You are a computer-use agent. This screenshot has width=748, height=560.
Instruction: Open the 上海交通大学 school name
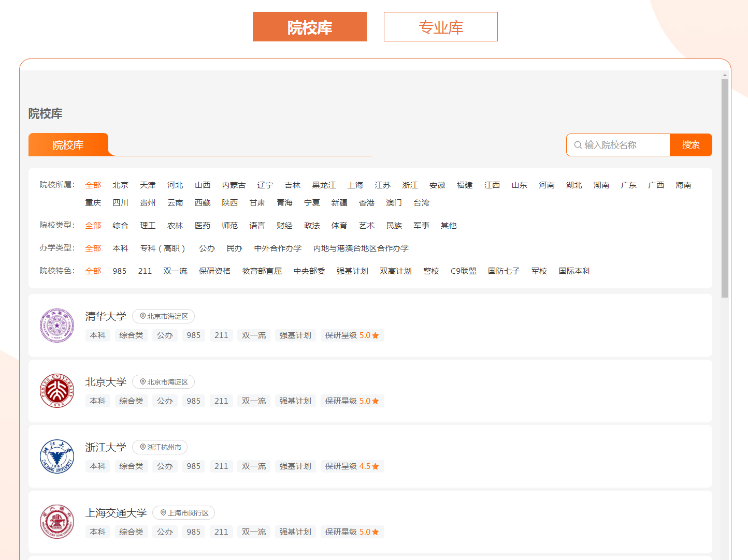(116, 513)
